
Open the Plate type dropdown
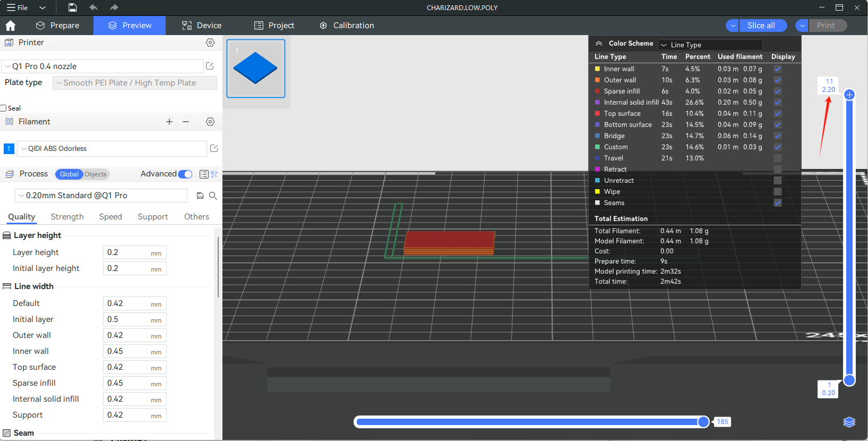tap(135, 83)
